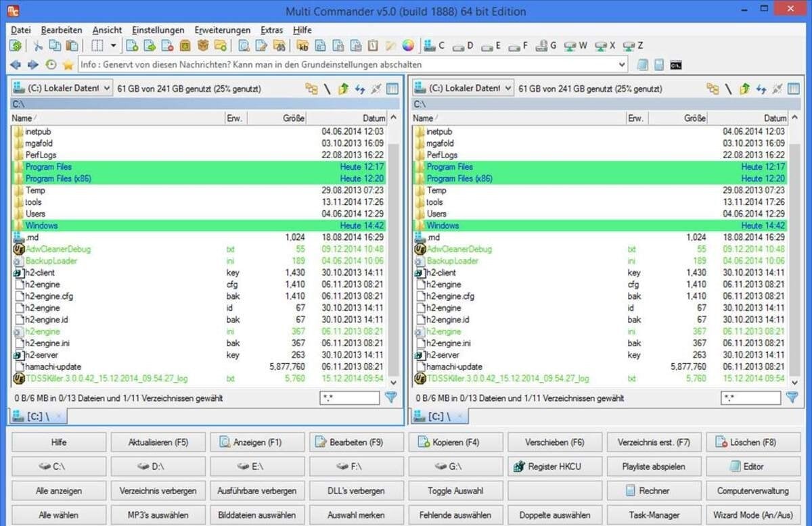Click the swap panels arrows icon in the right panel
Viewport: 812px width, 526px height.
coord(761,89)
